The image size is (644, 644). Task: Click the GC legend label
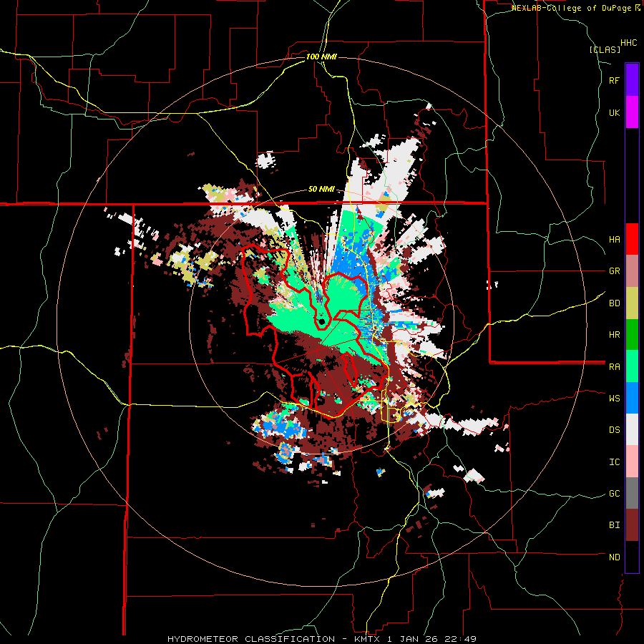pos(614,494)
